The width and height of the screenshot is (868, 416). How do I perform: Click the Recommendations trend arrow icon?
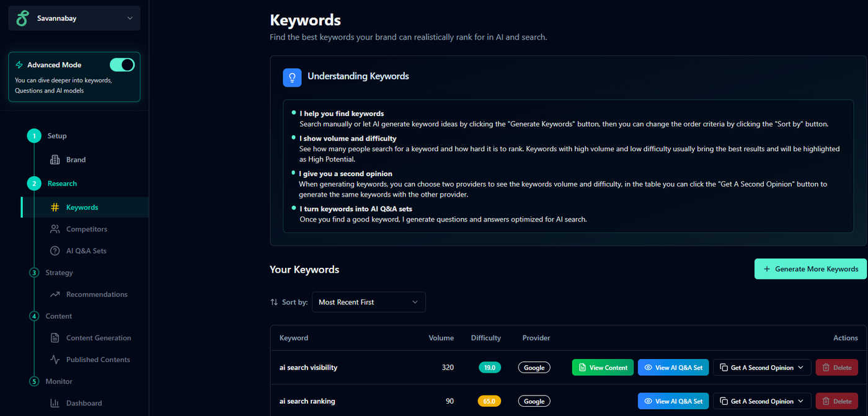(x=55, y=294)
